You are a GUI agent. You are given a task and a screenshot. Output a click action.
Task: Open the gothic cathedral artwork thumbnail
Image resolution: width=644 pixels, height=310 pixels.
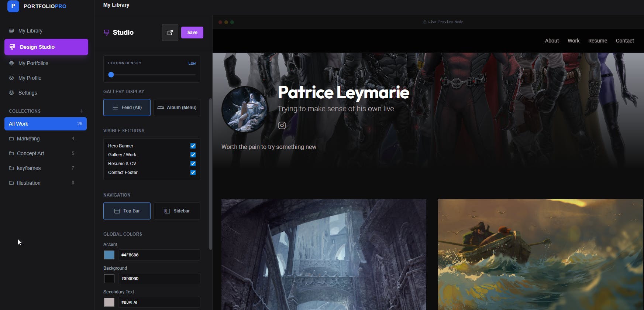click(x=324, y=255)
